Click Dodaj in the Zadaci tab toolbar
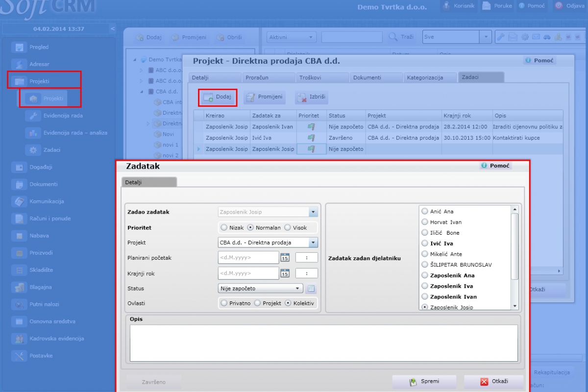Screen dimensions: 588x392 coord(218,98)
